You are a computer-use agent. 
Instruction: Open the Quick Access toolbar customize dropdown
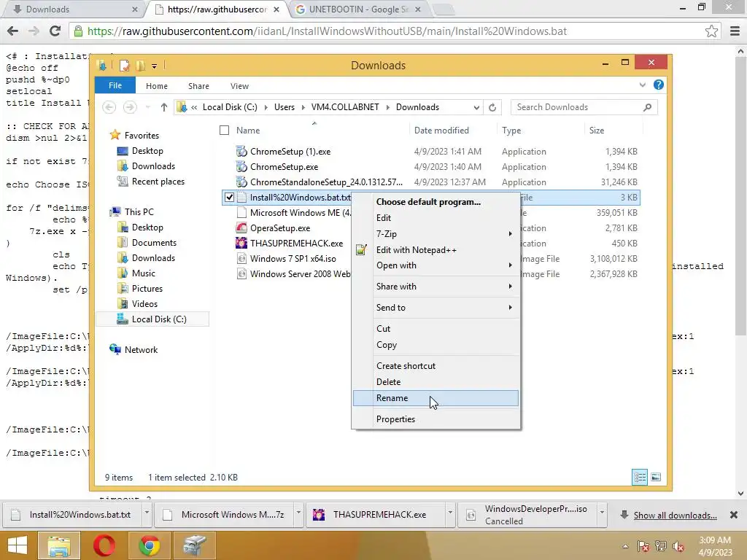[x=155, y=66]
